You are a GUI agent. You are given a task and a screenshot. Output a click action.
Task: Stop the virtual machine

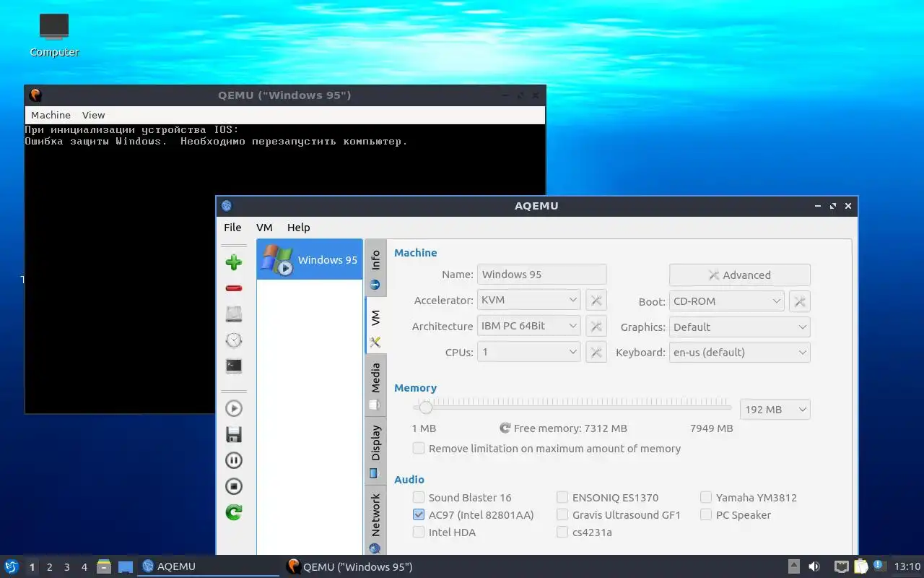pyautogui.click(x=234, y=486)
